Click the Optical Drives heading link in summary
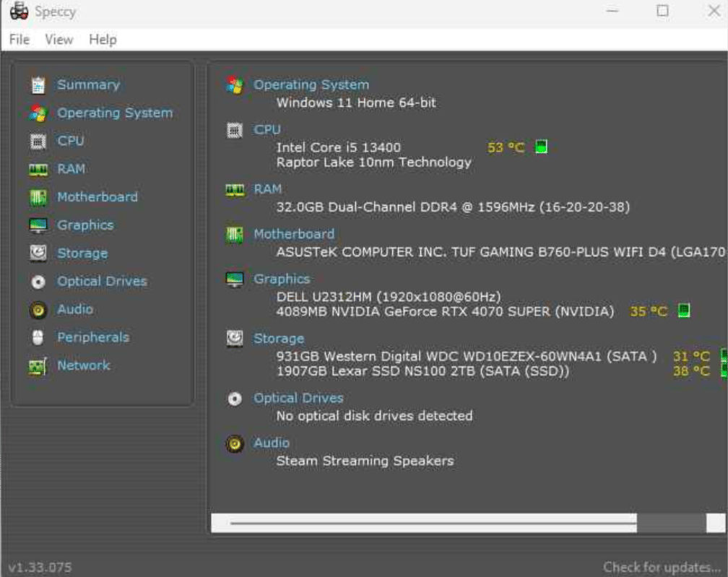728x577 pixels. [298, 399]
